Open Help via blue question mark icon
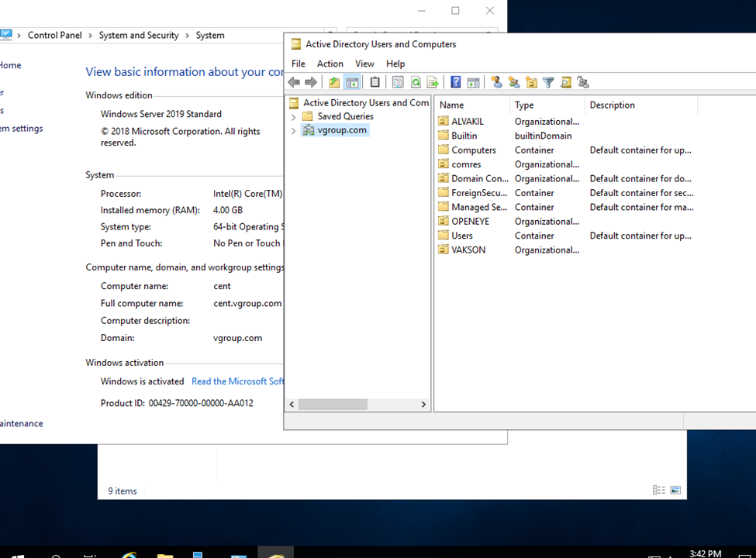Screen dimensions: 756x558 tap(456, 82)
